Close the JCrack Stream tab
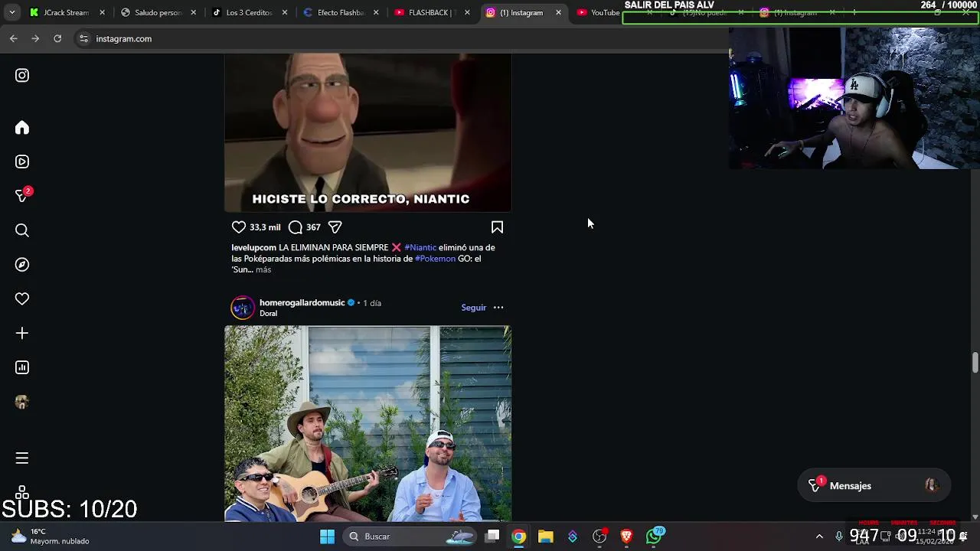This screenshot has width=980, height=551. point(102,12)
